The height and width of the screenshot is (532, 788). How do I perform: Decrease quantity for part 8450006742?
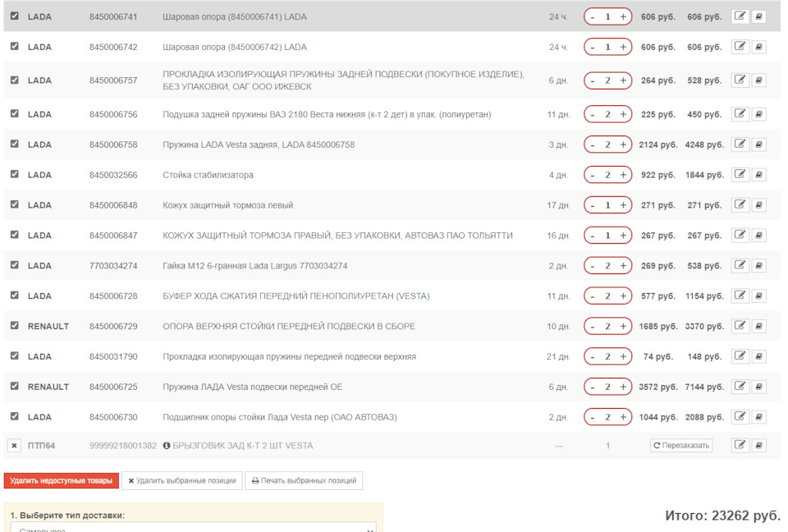(x=593, y=48)
